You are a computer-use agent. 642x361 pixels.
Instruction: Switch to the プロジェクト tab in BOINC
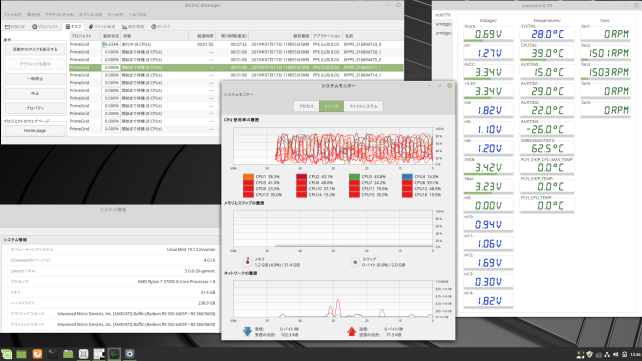click(45, 27)
